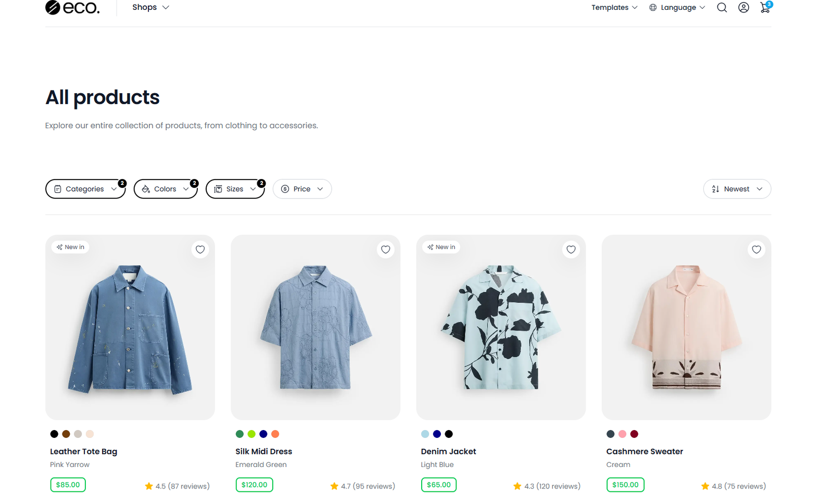Select gray swatch for Leather Tote Bag
This screenshot has width=833, height=504.
click(78, 434)
